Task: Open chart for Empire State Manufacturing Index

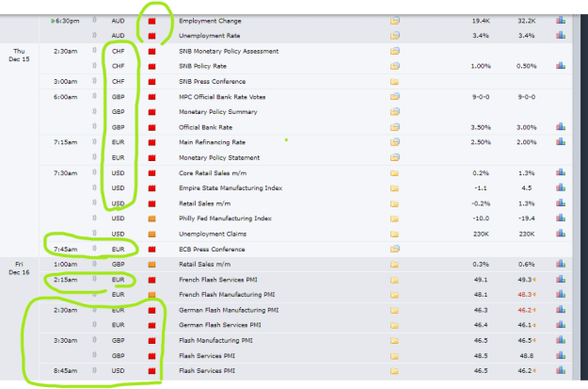Action: click(561, 187)
